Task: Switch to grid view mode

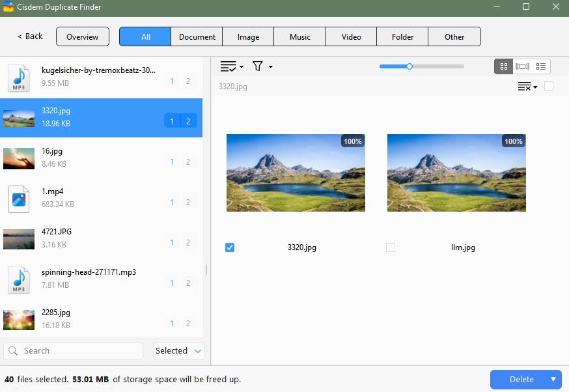Action: [504, 66]
